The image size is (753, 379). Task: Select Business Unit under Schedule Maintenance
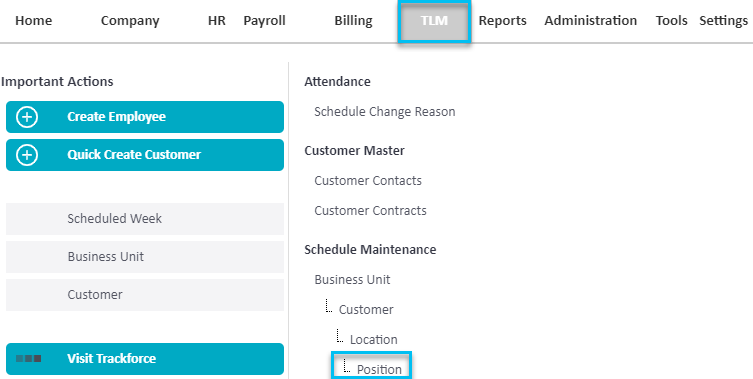[x=352, y=280]
